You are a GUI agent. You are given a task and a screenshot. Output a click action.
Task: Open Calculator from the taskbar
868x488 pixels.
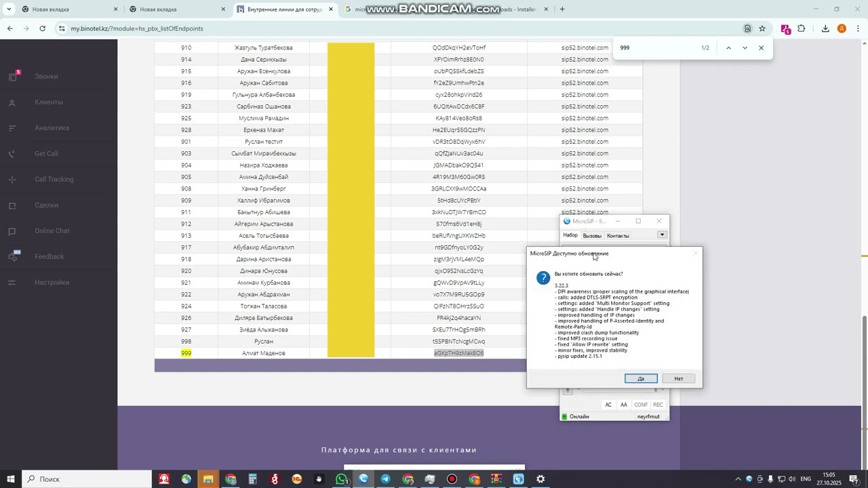tap(252, 479)
